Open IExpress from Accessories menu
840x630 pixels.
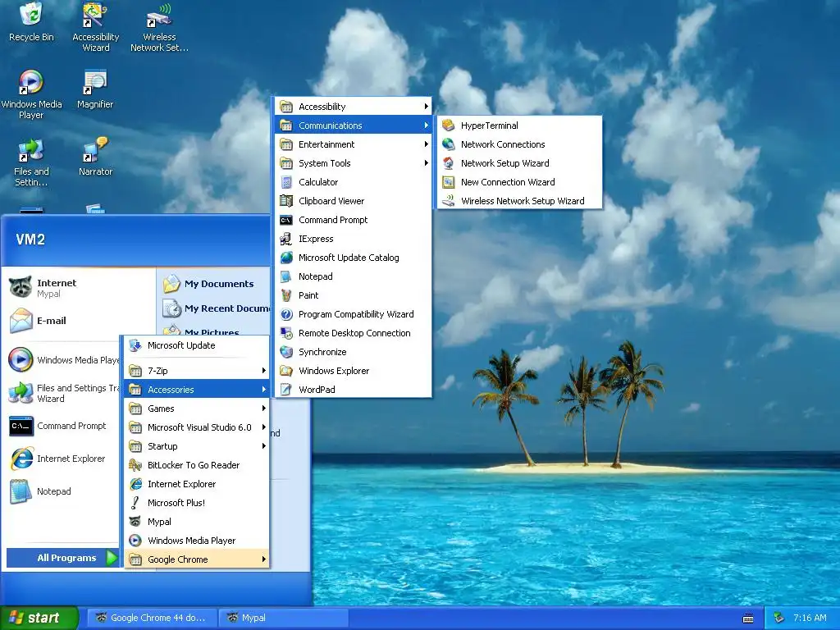tap(353, 239)
